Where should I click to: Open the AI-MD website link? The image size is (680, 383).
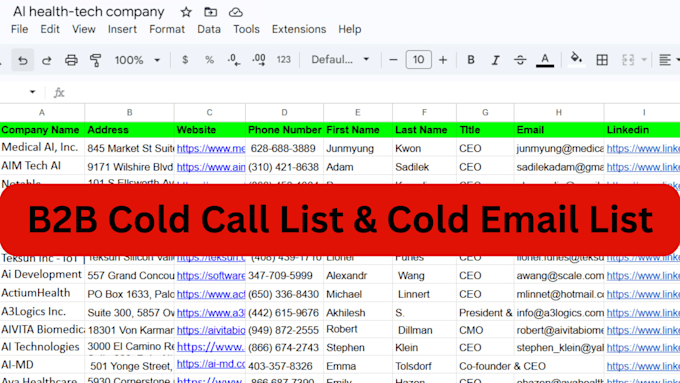211,364
